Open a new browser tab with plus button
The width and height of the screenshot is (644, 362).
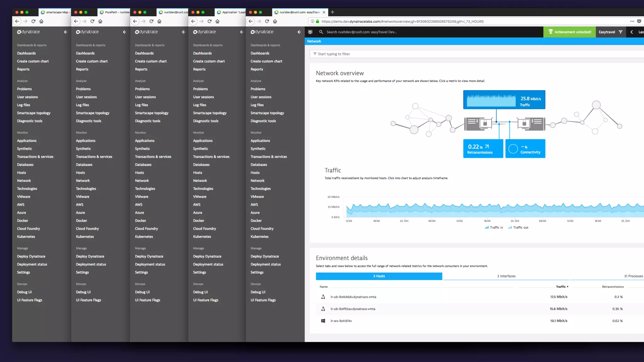click(x=332, y=12)
